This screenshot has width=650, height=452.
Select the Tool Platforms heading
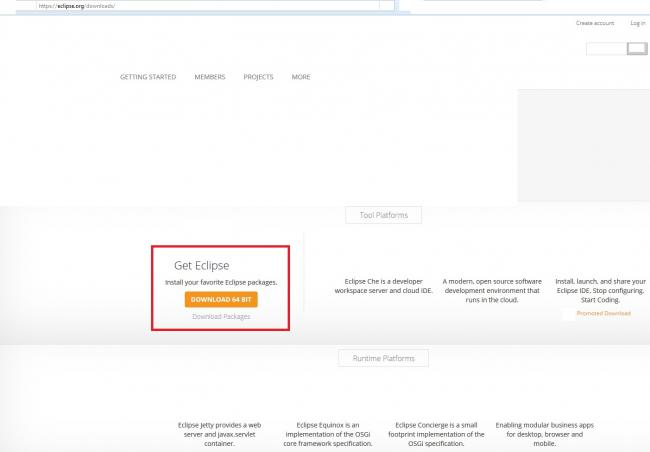point(383,215)
